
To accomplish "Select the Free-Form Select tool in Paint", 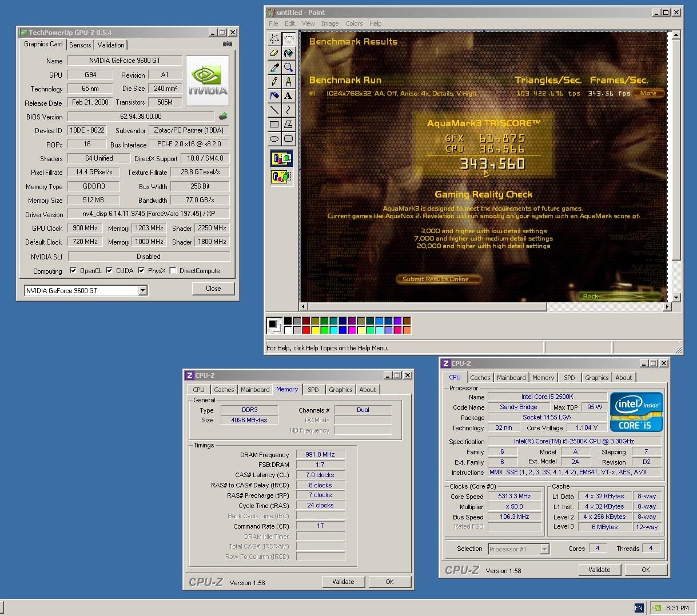I will click(x=274, y=39).
